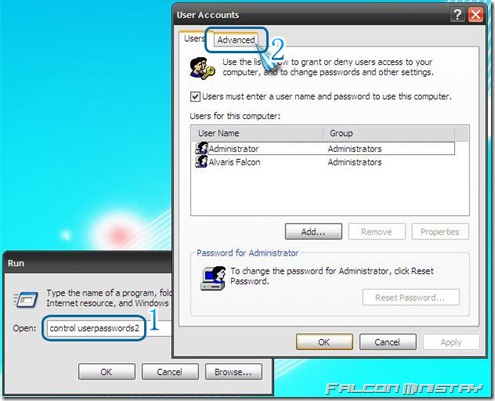This screenshot has width=495, height=401.
Task: Click the computer user icon in password section
Action: [213, 278]
